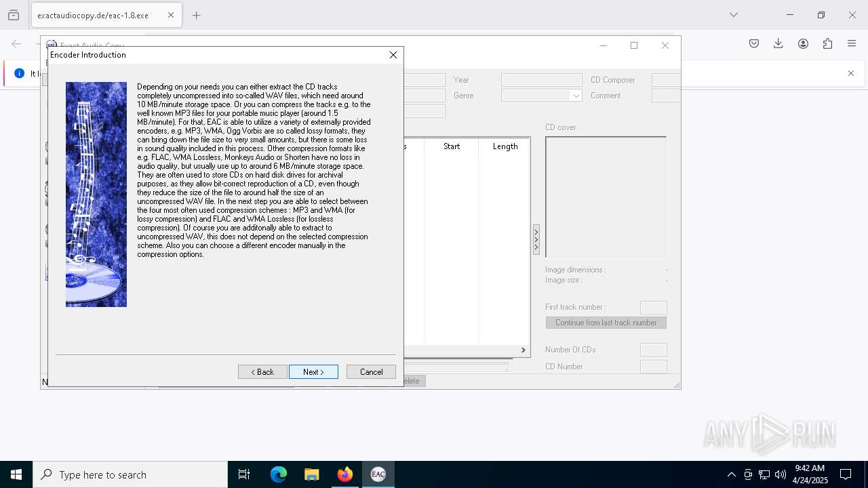Click the taskbar search box
This screenshot has height=488, width=868.
click(130, 474)
